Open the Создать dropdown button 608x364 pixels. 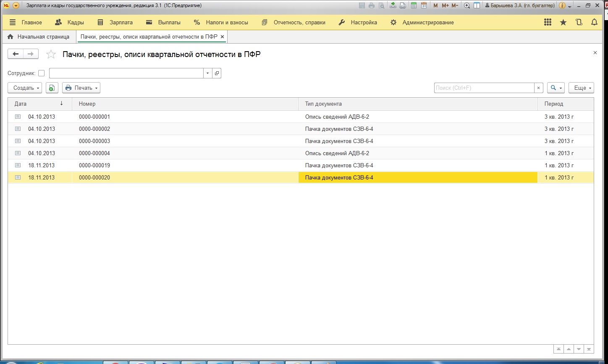click(25, 88)
